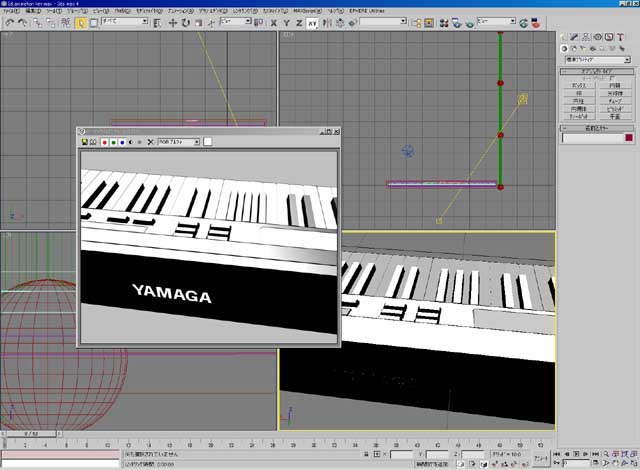The image size is (640, 470).
Task: Open the Motion command panel tab
Action: pyautogui.click(x=598, y=37)
